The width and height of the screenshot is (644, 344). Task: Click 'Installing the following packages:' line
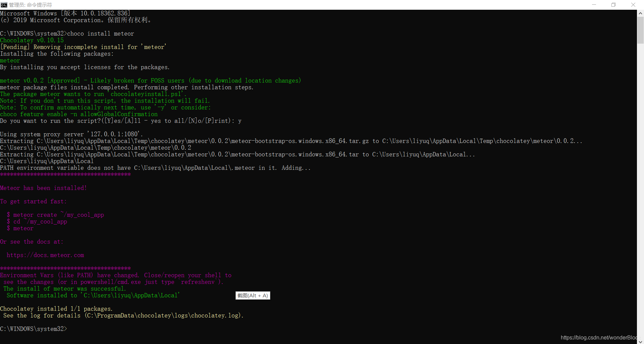[x=57, y=54]
